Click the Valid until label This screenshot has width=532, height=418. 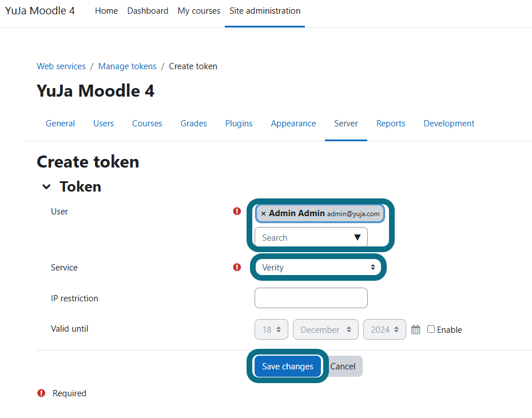[70, 329]
